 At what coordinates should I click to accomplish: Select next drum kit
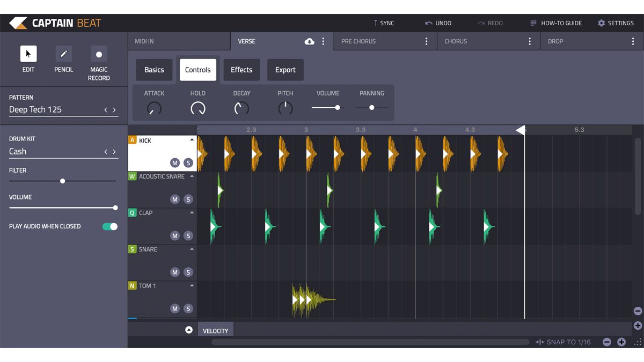coord(114,152)
